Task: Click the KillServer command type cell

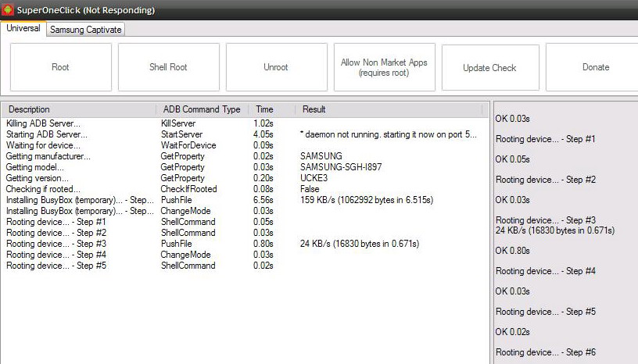Action: pyautogui.click(x=178, y=123)
